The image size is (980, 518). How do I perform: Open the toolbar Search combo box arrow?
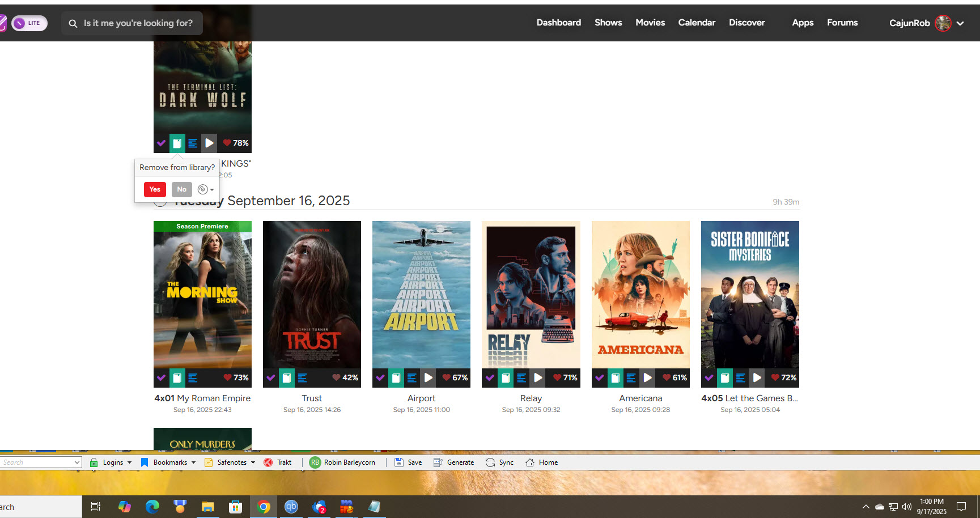(77, 462)
